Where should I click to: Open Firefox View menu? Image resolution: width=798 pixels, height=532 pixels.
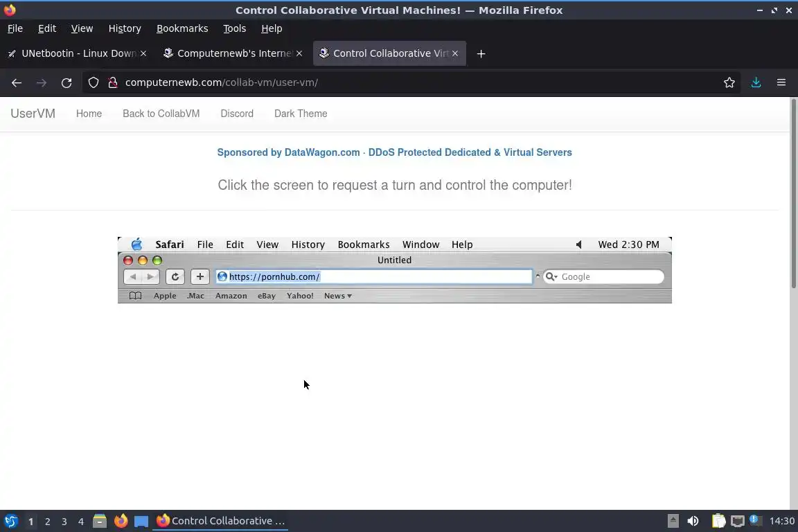click(82, 28)
